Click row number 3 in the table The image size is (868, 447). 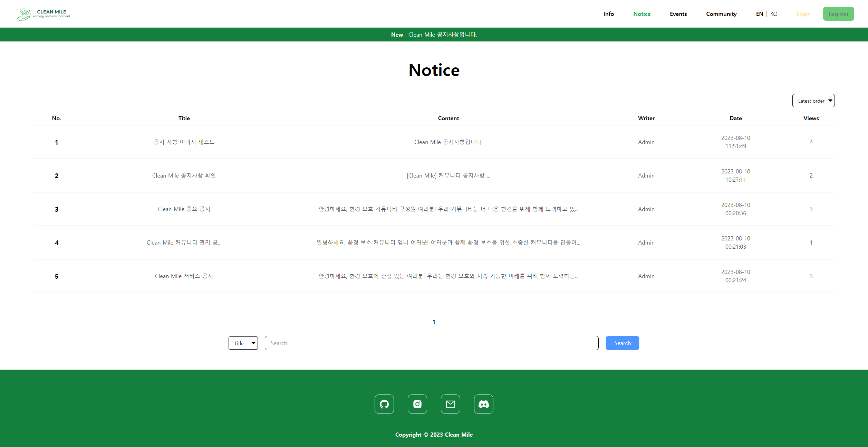click(x=57, y=209)
